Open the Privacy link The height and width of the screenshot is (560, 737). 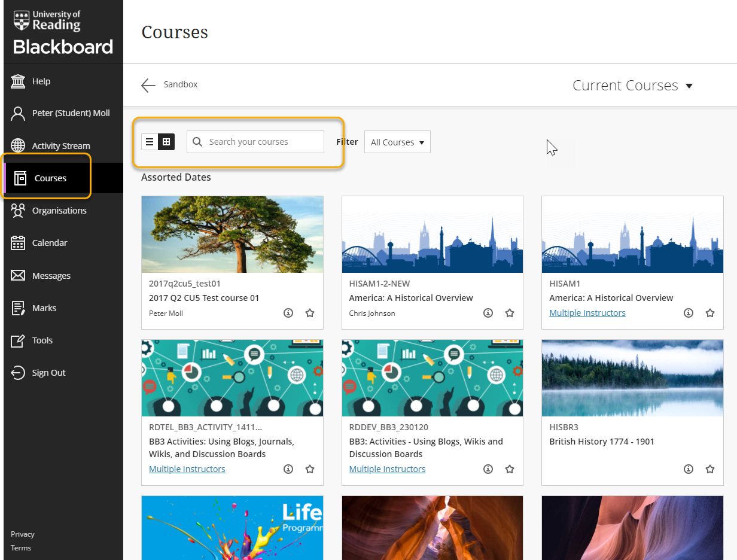coord(23,534)
